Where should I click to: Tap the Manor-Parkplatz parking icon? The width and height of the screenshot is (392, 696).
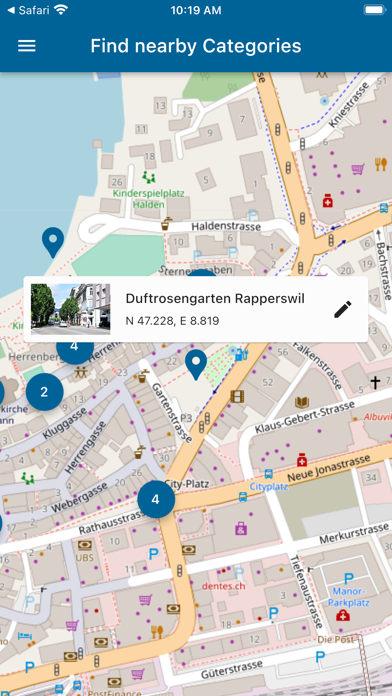(x=349, y=579)
